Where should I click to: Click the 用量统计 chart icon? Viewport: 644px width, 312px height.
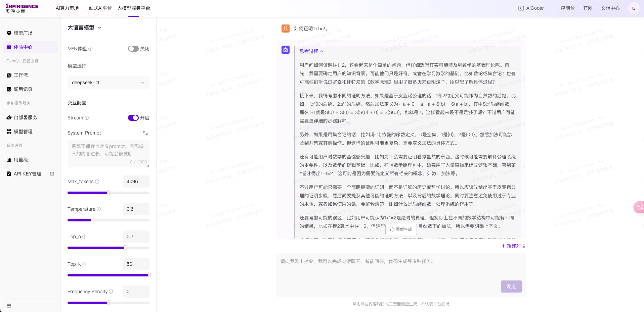tap(9, 160)
